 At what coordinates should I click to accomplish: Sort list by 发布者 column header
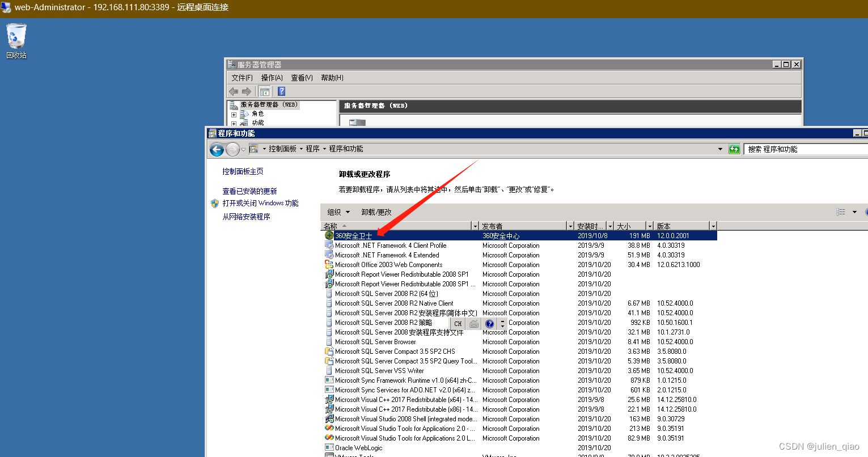[523, 226]
